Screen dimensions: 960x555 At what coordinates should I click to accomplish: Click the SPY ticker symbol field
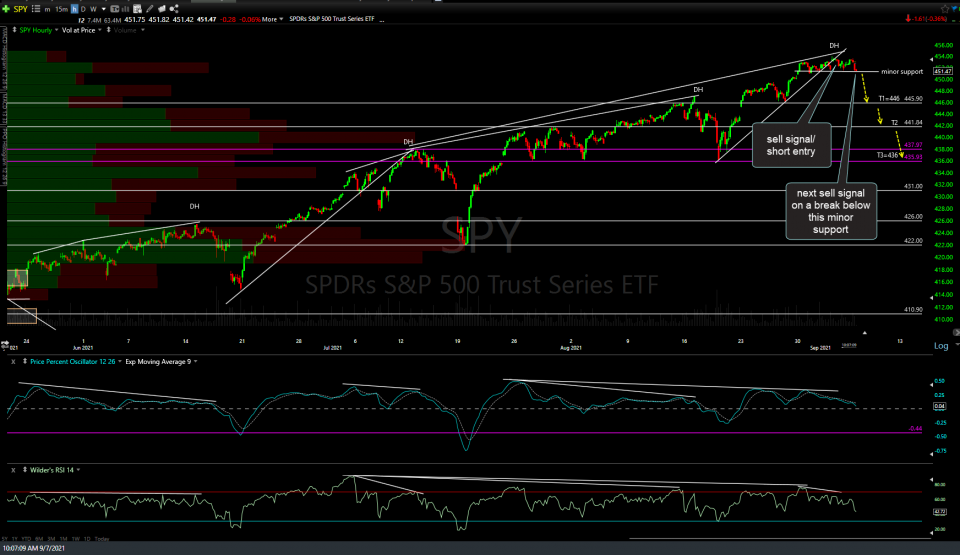point(20,9)
